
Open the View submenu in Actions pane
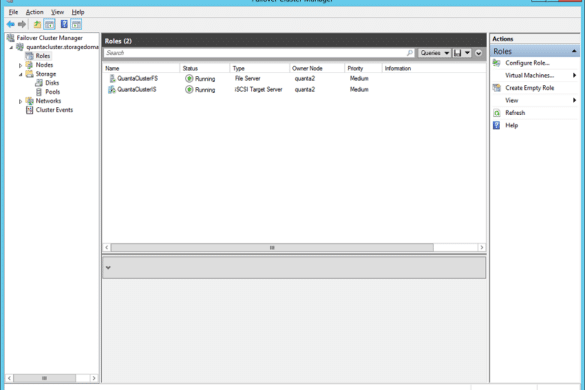tap(534, 100)
